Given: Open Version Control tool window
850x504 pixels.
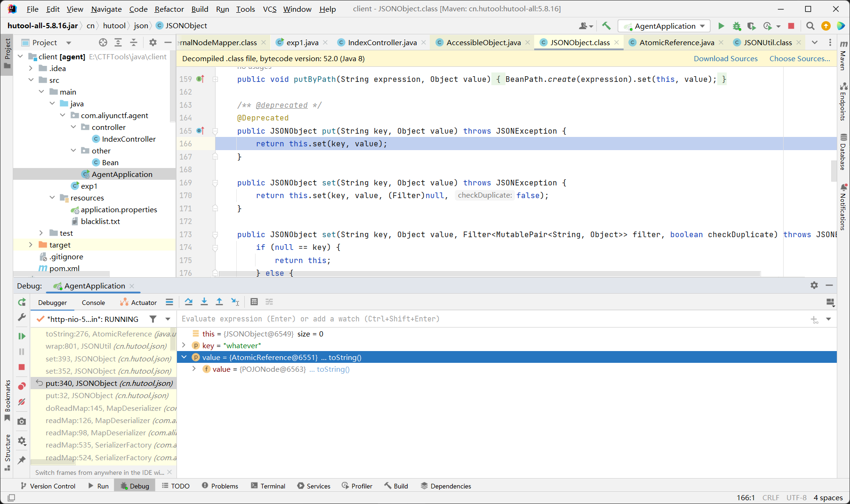Looking at the screenshot, I should tap(48, 486).
